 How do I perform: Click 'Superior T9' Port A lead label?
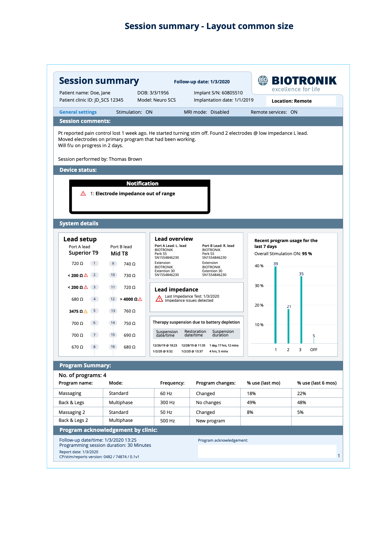click(84, 253)
